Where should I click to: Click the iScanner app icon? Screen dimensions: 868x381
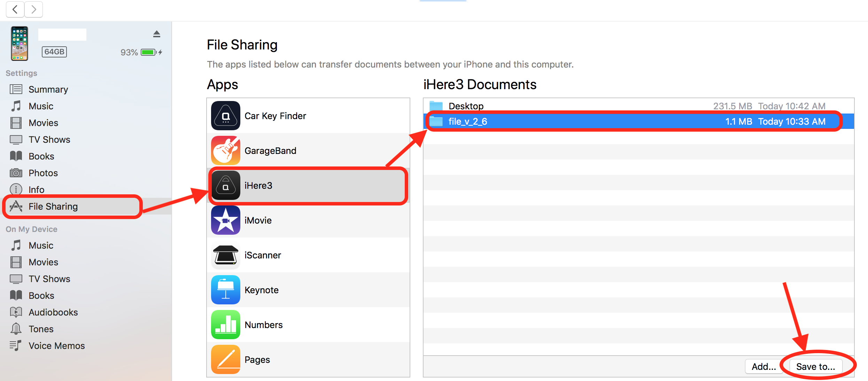225,255
